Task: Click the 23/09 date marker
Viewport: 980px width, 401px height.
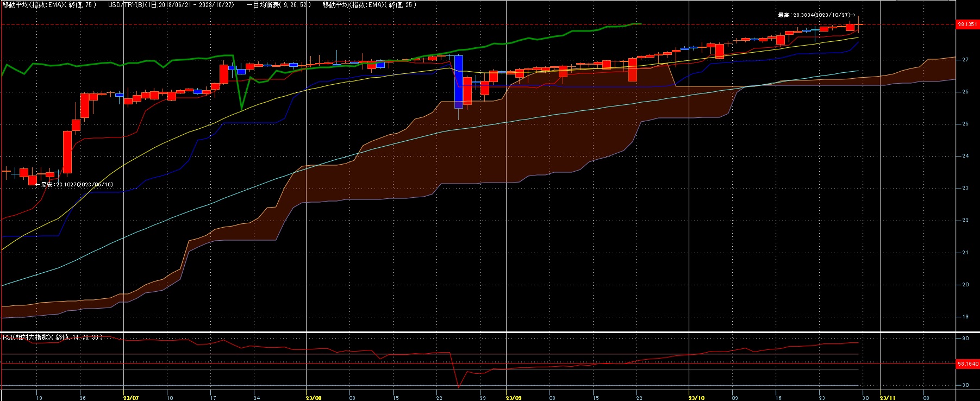Action: (514, 397)
